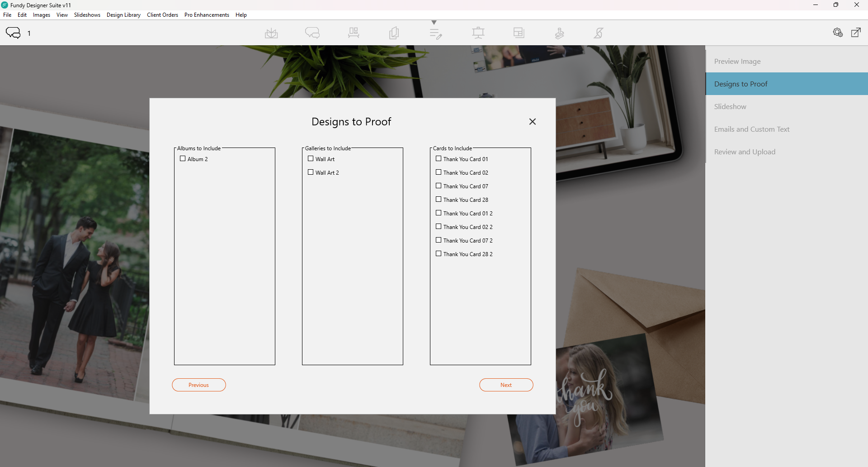The width and height of the screenshot is (868, 467).
Task: Open the Help menu
Action: point(241,15)
